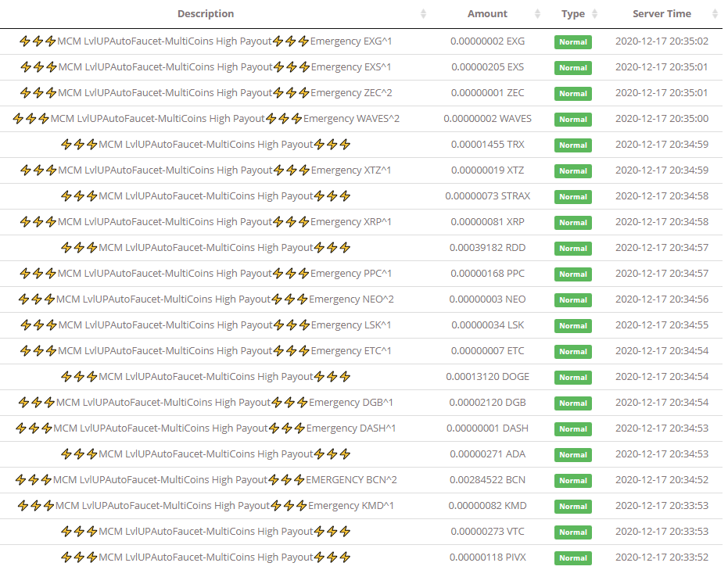Click Normal badge in the ADA row
The height and width of the screenshot is (570, 728).
(573, 455)
